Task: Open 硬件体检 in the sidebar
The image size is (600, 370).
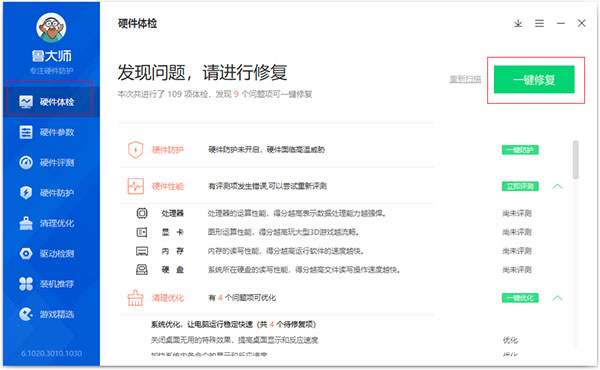Action: tap(50, 102)
